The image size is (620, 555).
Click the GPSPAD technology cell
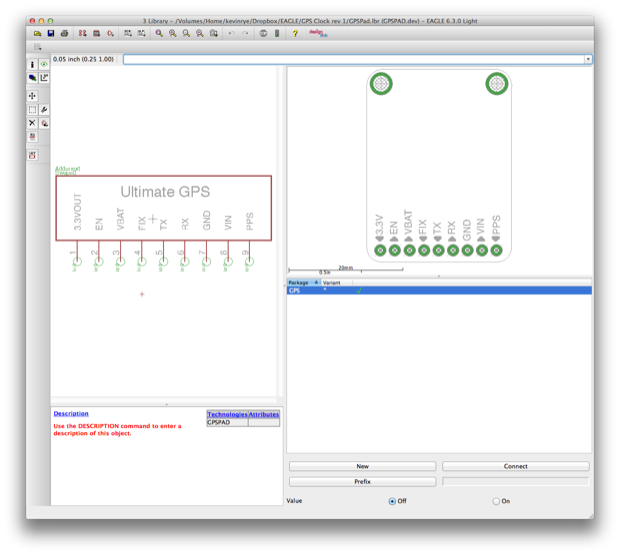coord(227,422)
